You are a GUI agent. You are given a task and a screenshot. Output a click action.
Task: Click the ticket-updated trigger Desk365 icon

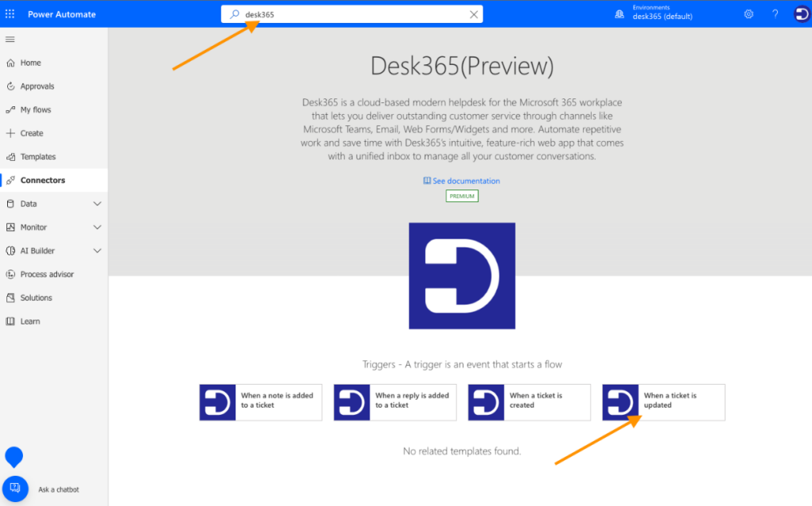[x=620, y=402]
